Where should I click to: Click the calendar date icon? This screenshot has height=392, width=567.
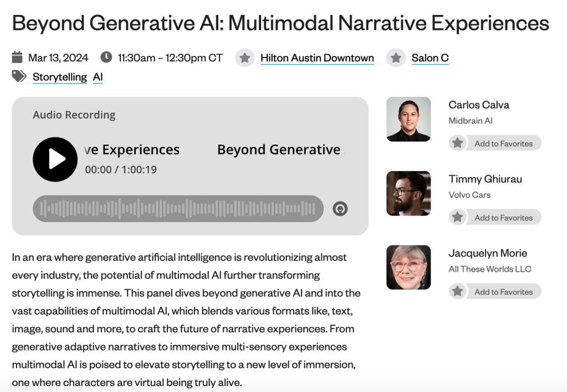click(17, 58)
